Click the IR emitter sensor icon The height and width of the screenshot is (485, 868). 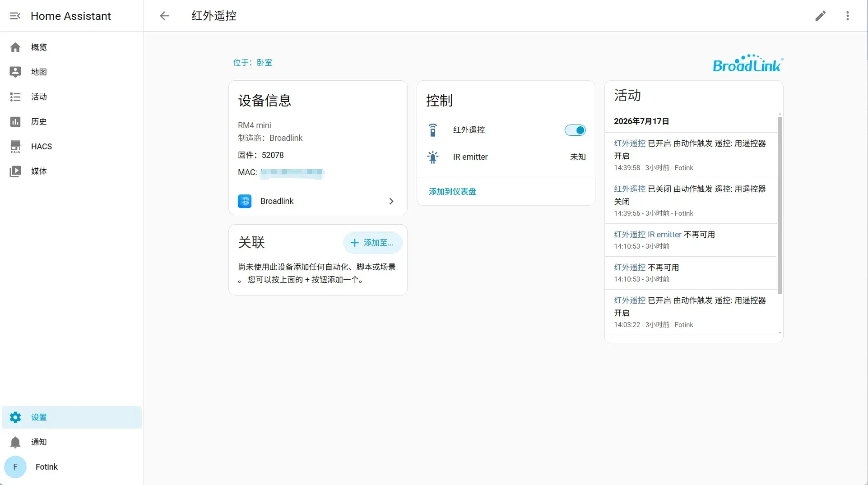pyautogui.click(x=433, y=157)
